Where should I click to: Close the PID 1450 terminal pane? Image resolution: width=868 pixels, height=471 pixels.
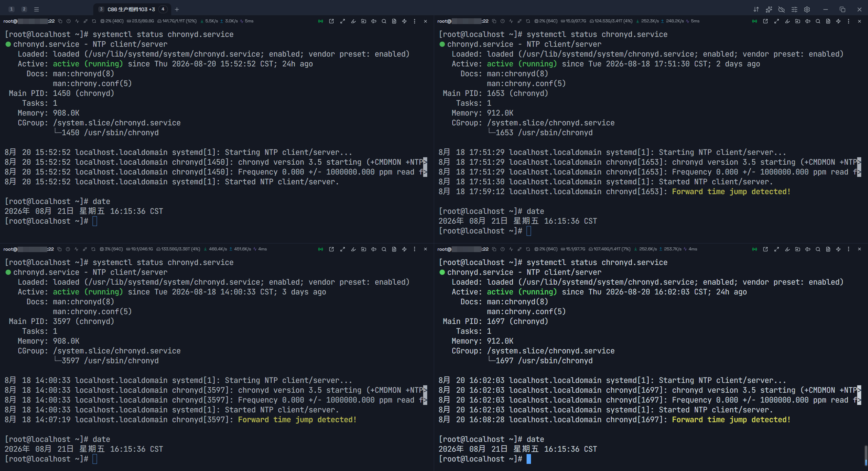(x=426, y=21)
